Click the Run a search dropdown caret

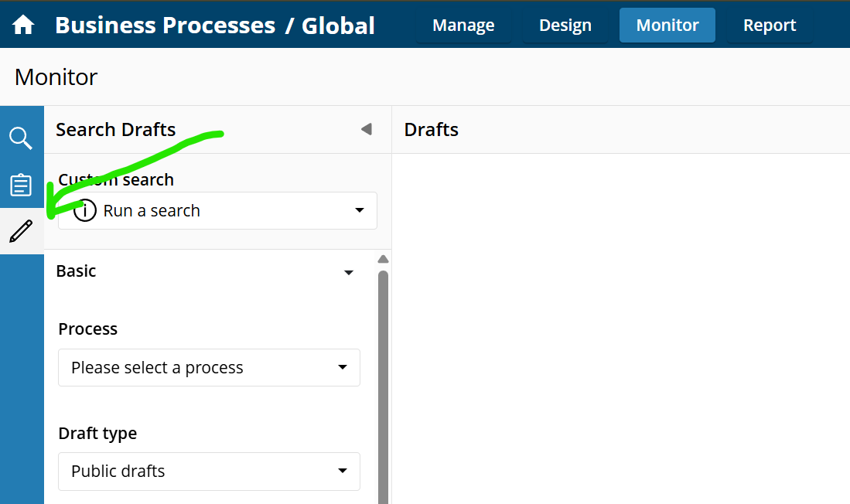360,210
